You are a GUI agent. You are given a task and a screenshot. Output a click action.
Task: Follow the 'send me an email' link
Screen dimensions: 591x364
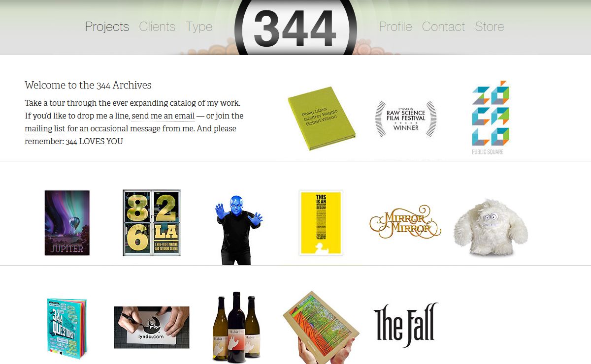163,116
